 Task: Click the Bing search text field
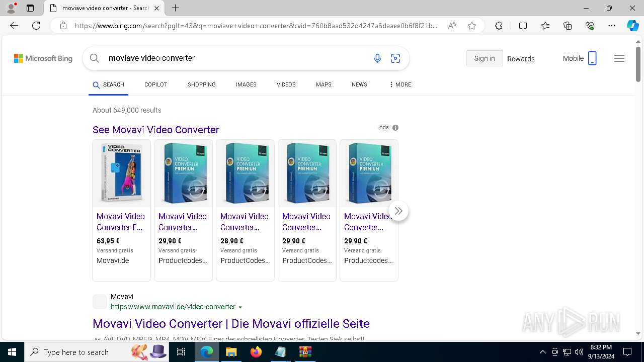click(x=236, y=58)
